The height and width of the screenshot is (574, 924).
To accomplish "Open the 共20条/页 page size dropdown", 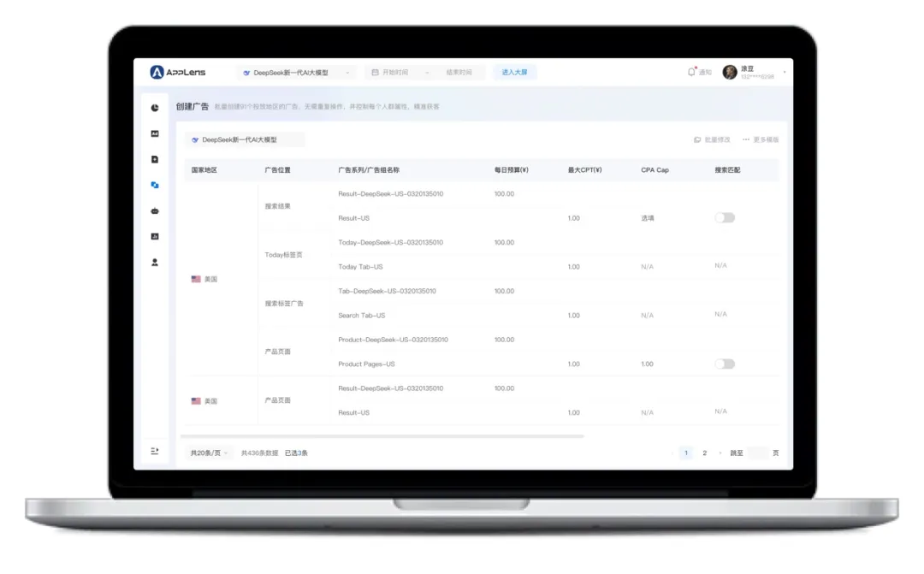I will pyautogui.click(x=209, y=453).
